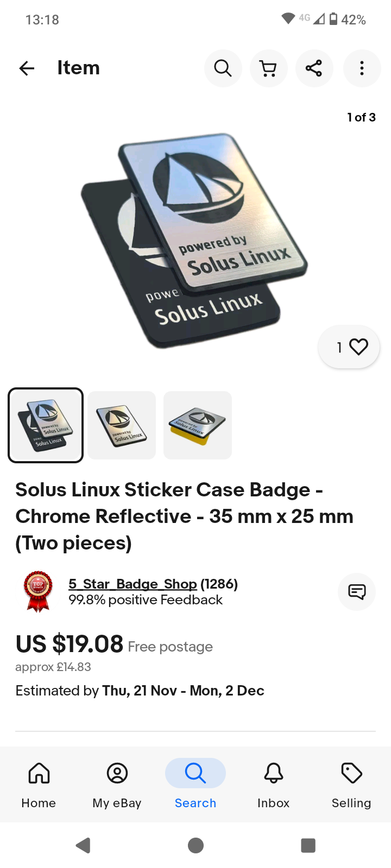The width and height of the screenshot is (391, 868).
Task: Open the My eBay tab
Action: 117,784
